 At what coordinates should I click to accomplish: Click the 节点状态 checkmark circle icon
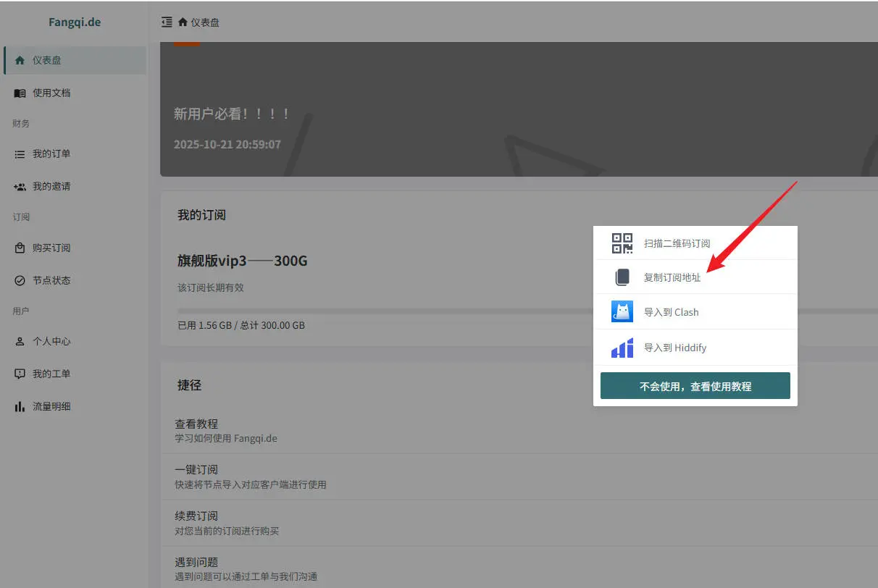click(x=20, y=280)
